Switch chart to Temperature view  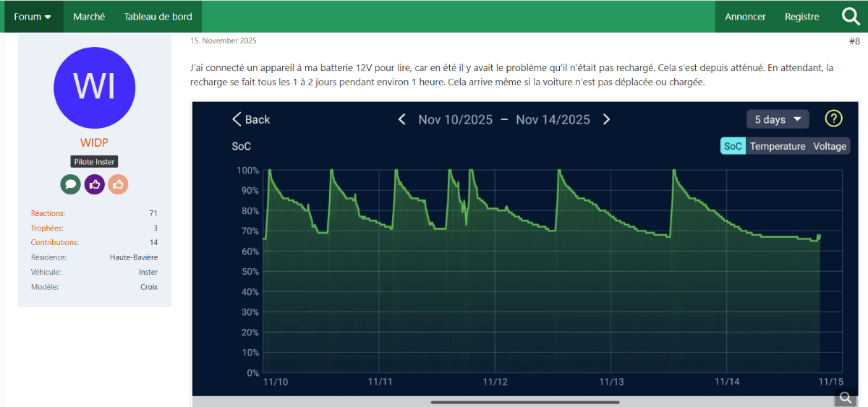click(x=777, y=146)
